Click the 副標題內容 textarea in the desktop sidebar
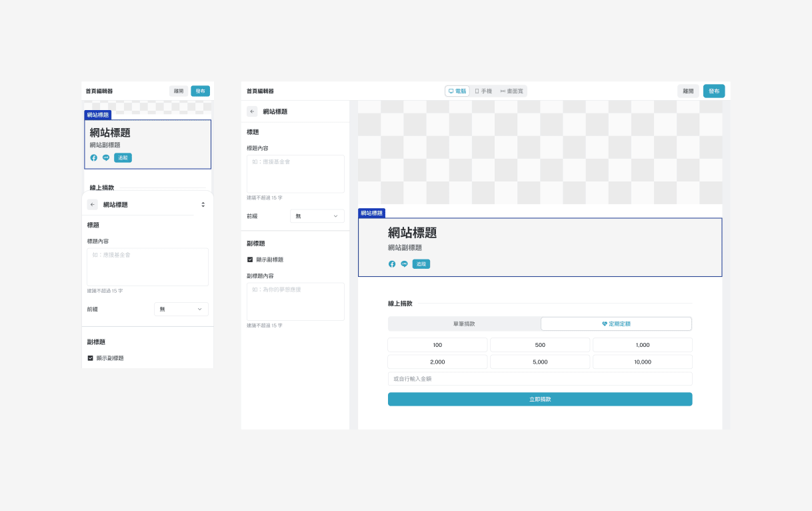Screen dimensions: 812x511 [295, 302]
